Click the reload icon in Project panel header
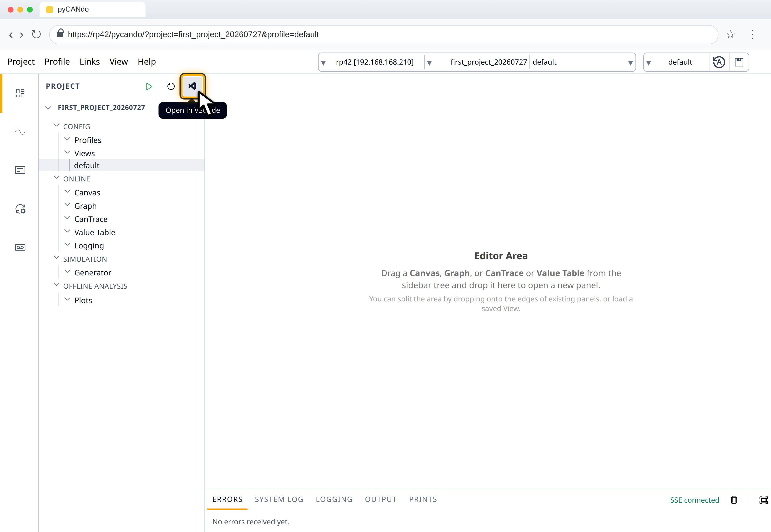The height and width of the screenshot is (532, 771). 171,86
